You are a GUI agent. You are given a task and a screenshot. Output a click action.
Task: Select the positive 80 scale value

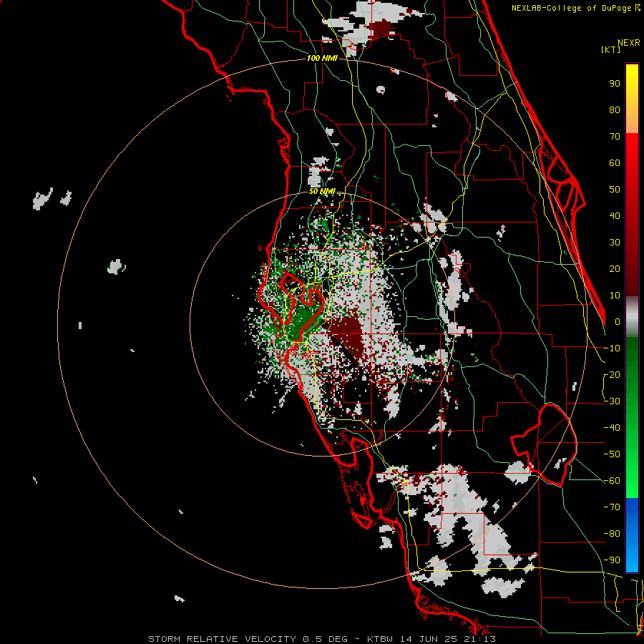615,110
